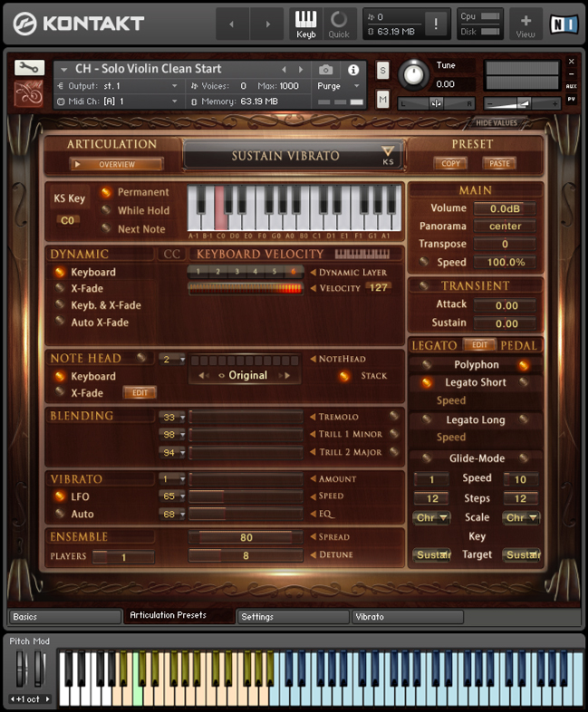The image size is (588, 712).
Task: Open the articulation Overview button
Action: point(116,164)
